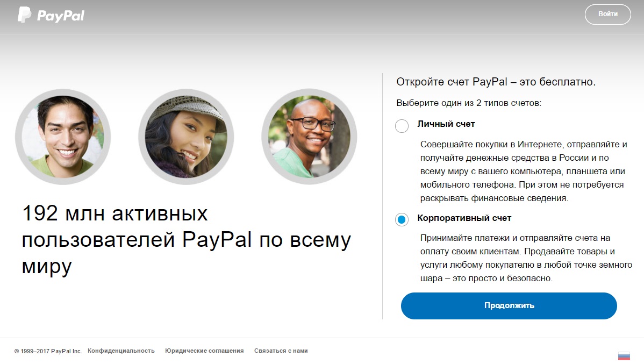Click the personal account description paragraph

point(523,172)
